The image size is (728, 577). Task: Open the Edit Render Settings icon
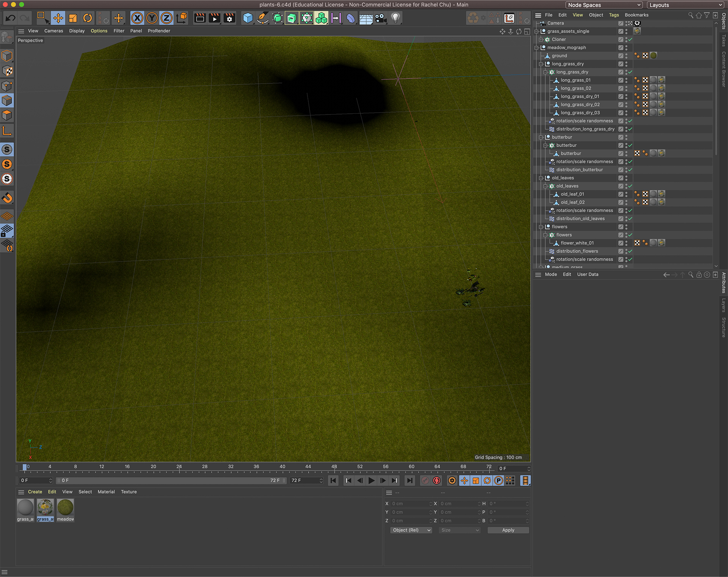[x=229, y=18]
